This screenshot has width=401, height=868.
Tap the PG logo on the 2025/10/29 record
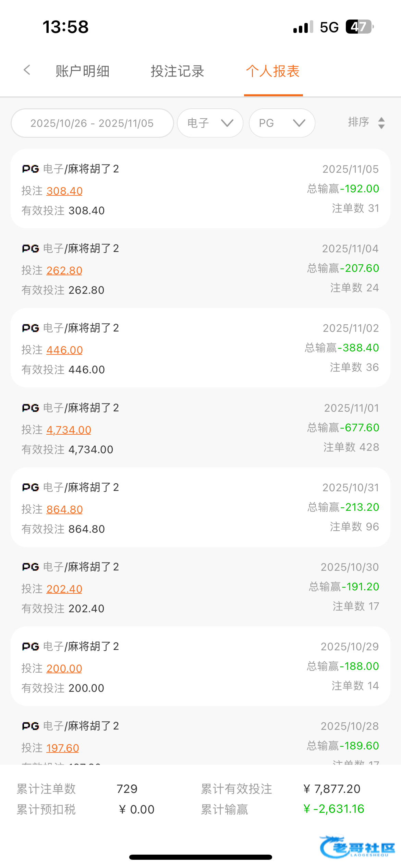point(31,647)
